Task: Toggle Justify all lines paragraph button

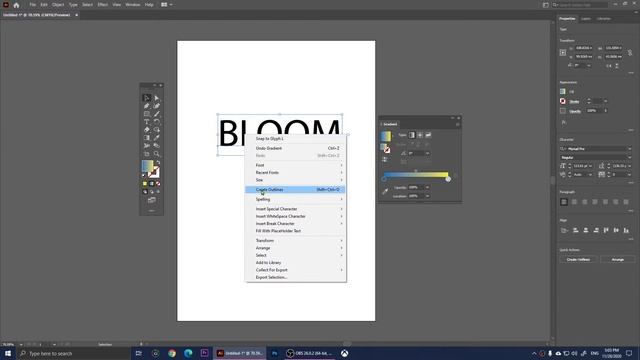Action: 626,202
